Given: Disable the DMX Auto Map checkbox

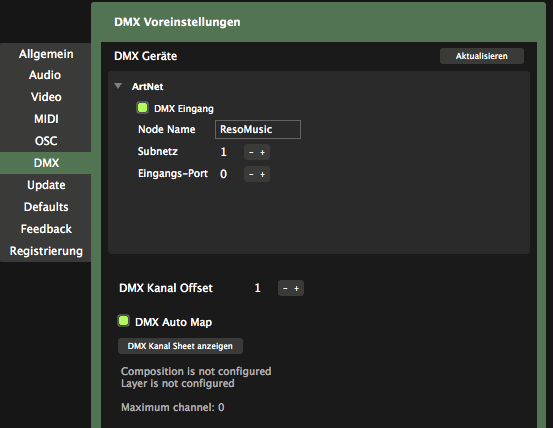Looking at the screenshot, I should pyautogui.click(x=123, y=321).
